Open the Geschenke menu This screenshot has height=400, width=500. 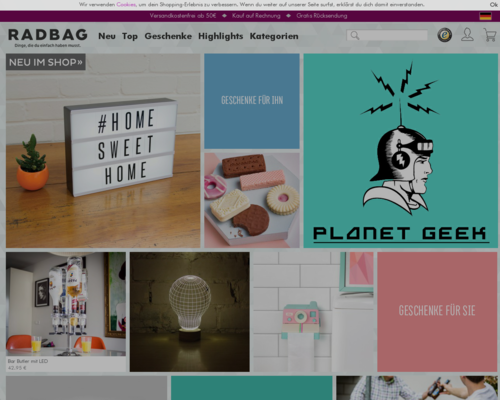pyautogui.click(x=168, y=36)
